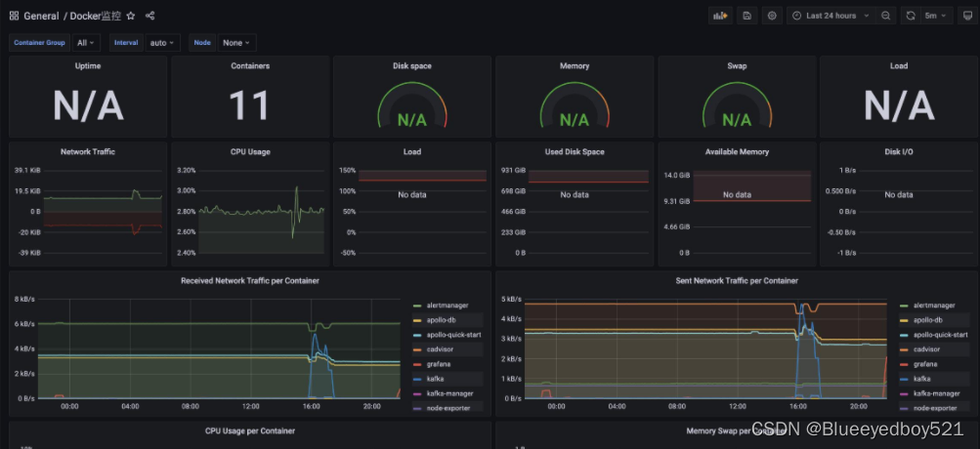Toggle apollo-quick-start in Received Traffic legend
Screen dimensions: 980x449
coord(453,335)
